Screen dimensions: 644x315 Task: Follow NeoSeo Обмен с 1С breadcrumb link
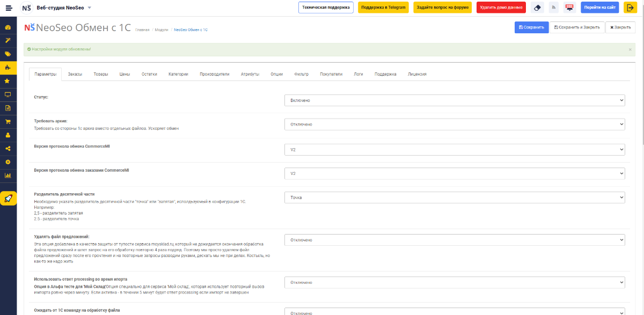[191, 30]
